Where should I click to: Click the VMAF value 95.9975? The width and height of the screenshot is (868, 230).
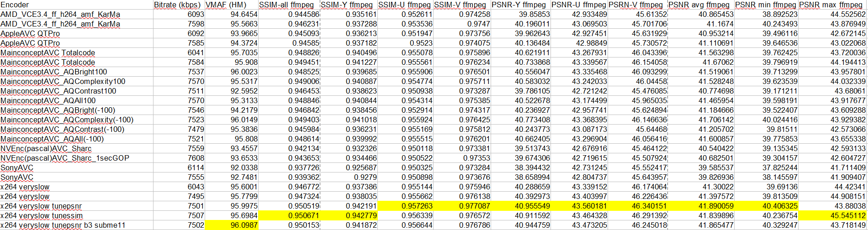(231, 206)
